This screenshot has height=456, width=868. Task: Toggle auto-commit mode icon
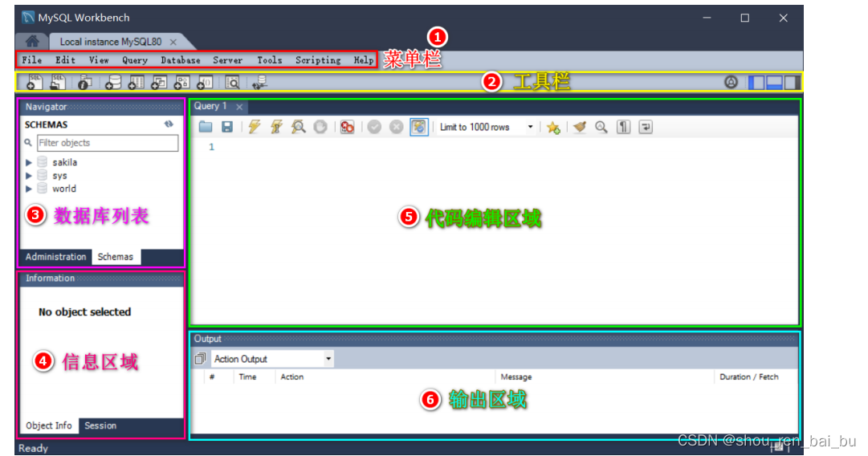click(419, 127)
